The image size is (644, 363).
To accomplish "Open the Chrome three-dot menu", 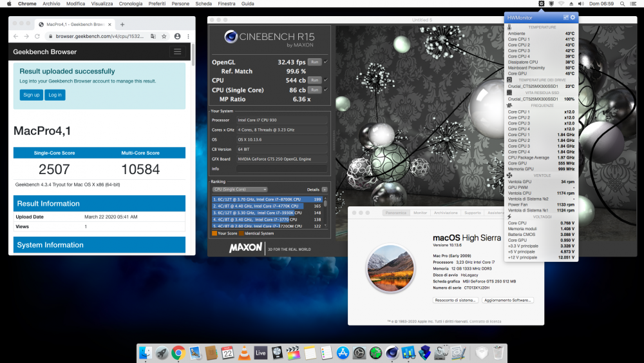I will pyautogui.click(x=188, y=36).
